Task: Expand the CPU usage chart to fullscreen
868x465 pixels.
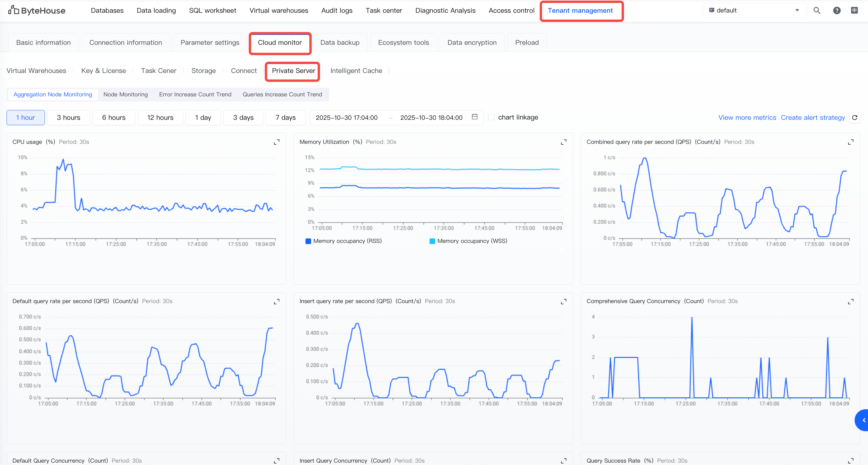Action: 276,142
